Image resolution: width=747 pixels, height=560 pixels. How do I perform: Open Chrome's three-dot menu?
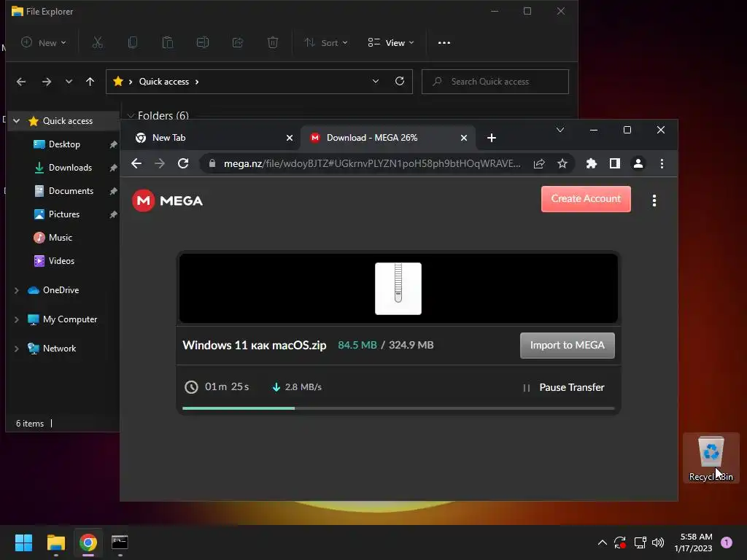click(x=662, y=164)
